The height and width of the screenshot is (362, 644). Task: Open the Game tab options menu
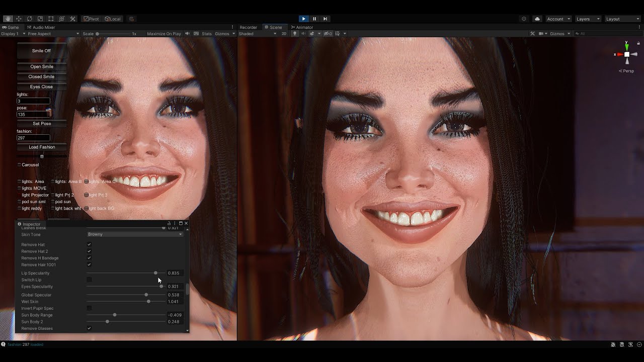coord(232,27)
